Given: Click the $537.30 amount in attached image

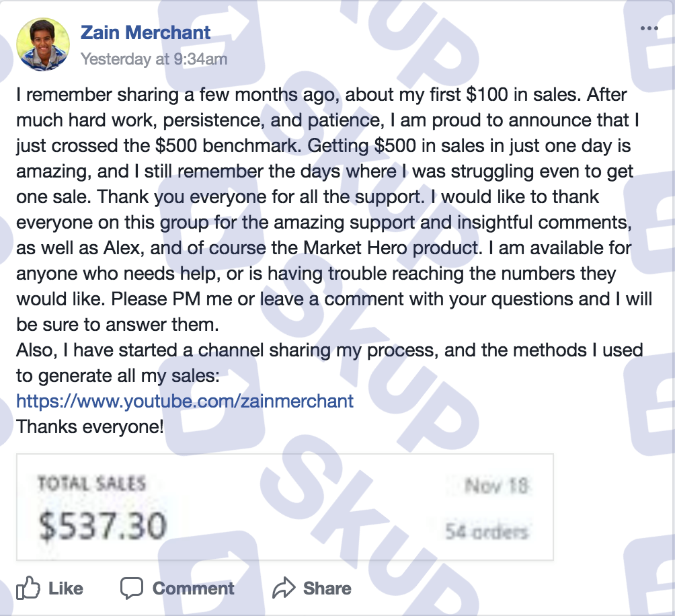Looking at the screenshot, I should 102,526.
